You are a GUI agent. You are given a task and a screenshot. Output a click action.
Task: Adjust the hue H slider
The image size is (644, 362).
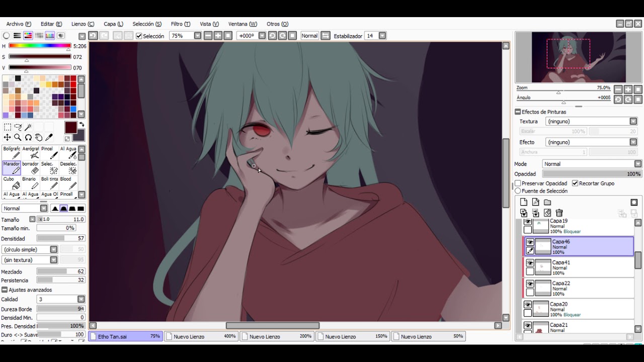40,46
